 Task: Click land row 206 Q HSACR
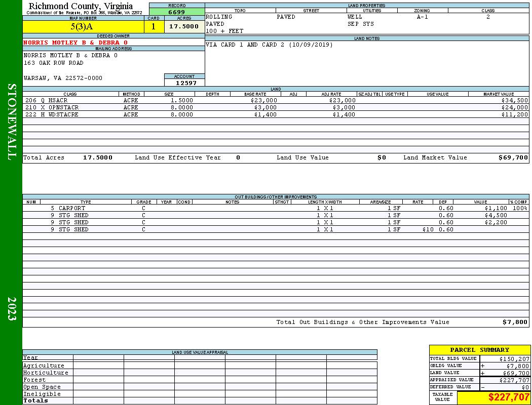click(276, 101)
